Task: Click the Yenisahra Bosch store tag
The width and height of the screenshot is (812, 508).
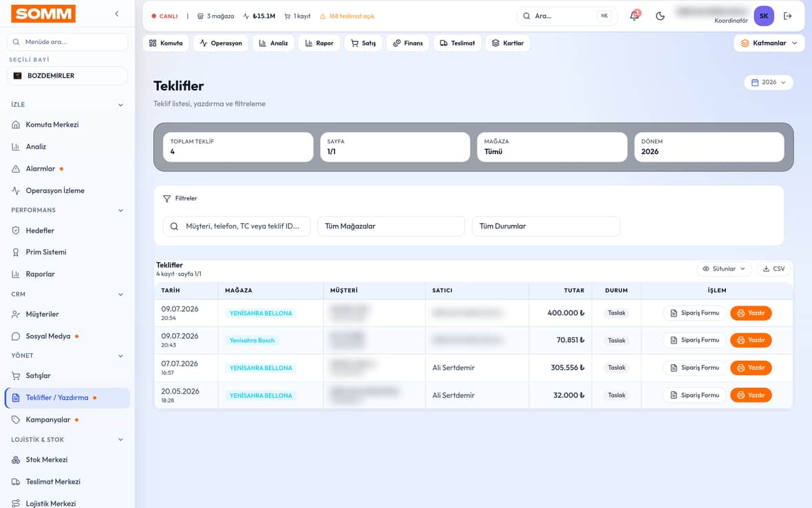Action: 252,340
